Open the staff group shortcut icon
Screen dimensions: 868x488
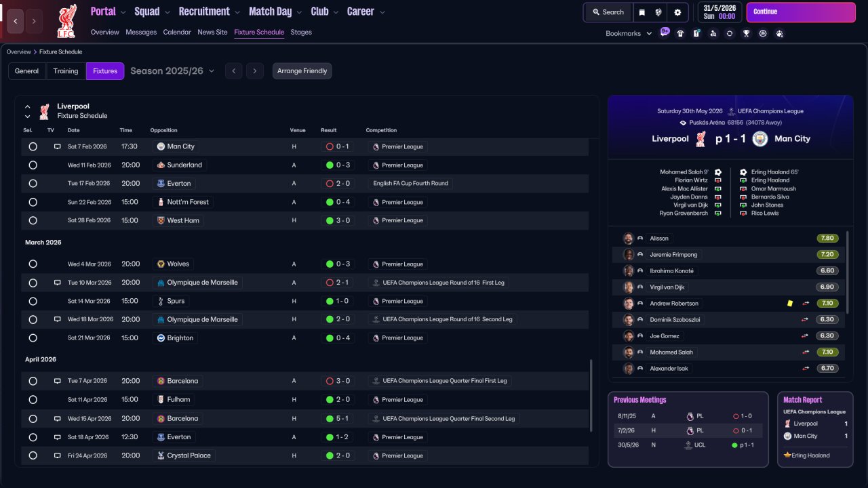[x=779, y=33]
